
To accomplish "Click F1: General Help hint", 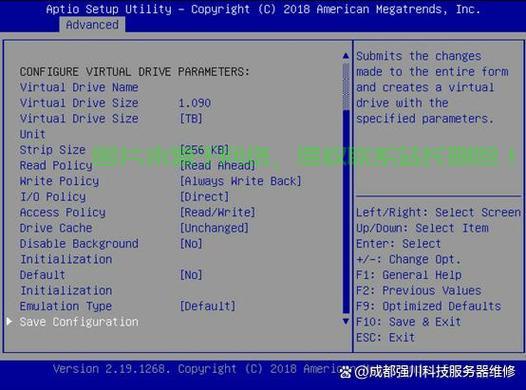I will [409, 275].
